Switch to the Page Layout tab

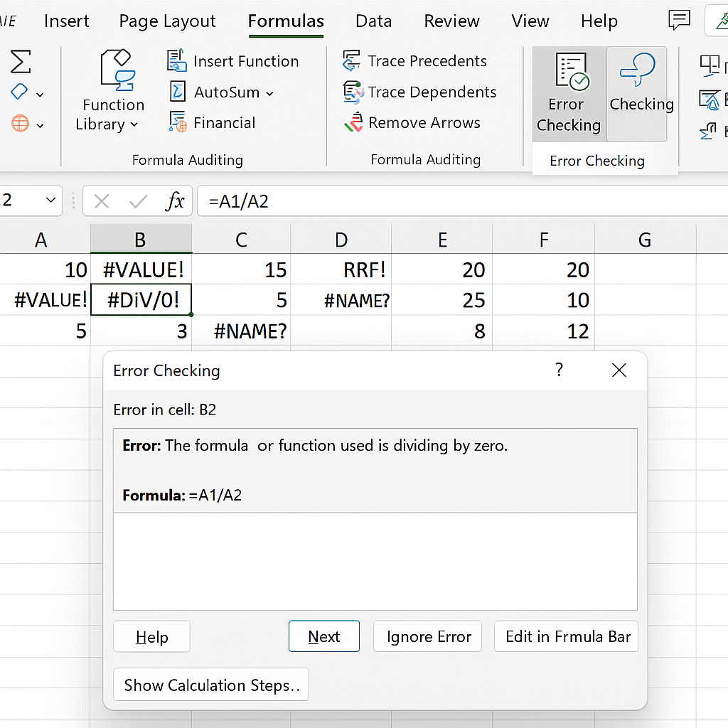168,21
